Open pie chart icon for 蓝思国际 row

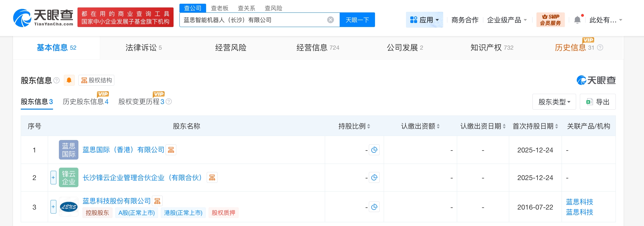coord(374,150)
